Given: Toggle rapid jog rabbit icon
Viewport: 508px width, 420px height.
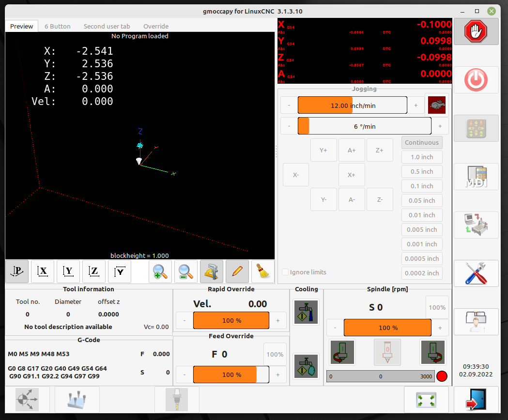Looking at the screenshot, I should pos(436,105).
